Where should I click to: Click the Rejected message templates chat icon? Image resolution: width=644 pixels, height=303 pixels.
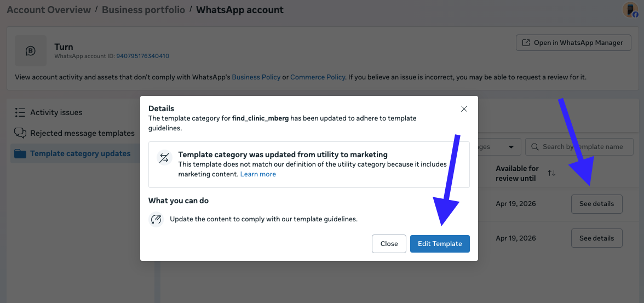[x=20, y=133]
